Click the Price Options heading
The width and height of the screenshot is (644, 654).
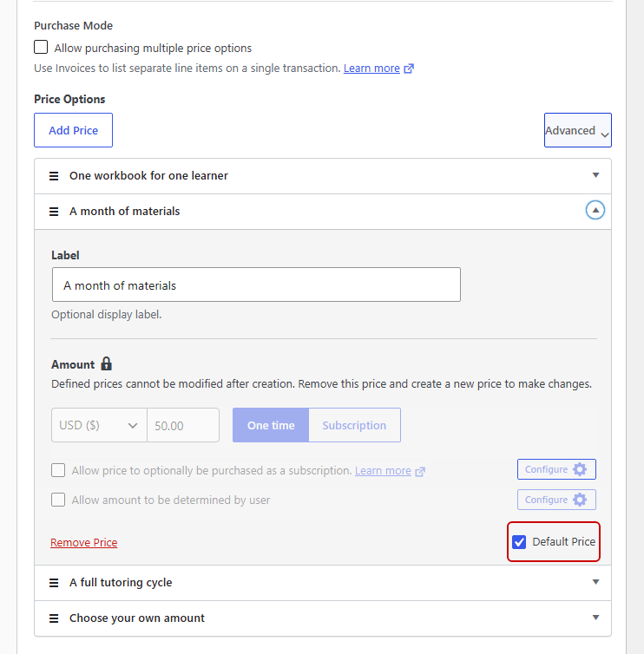69,99
